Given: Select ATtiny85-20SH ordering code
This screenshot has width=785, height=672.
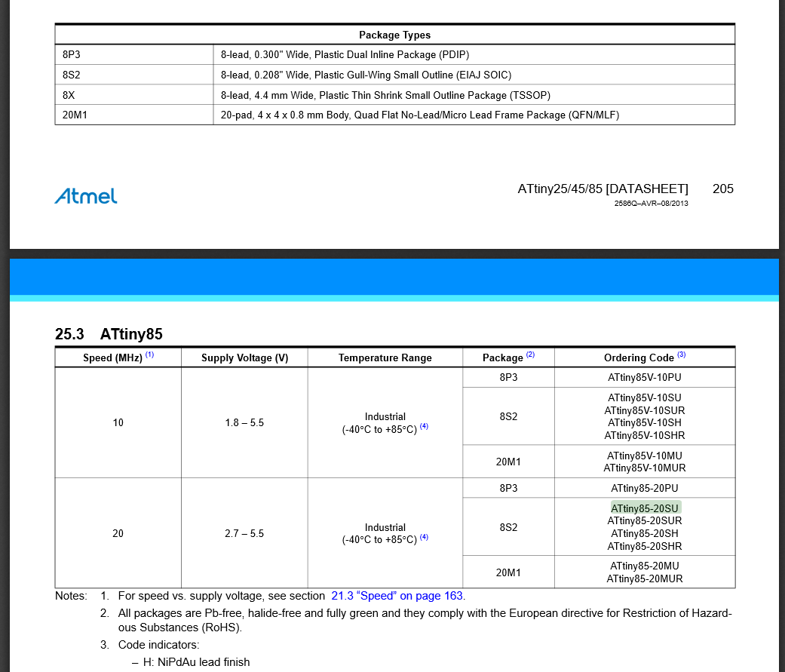Looking at the screenshot, I should 645,533.
